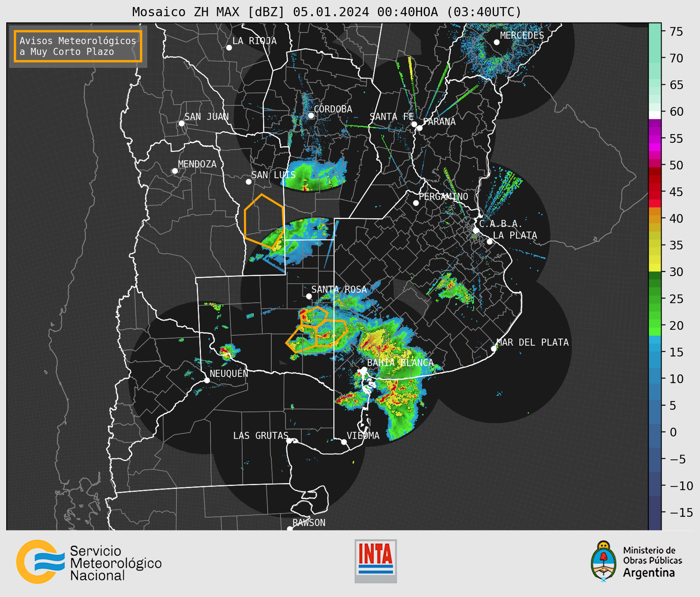The height and width of the screenshot is (597, 700).
Task: Click the LA RIOJA city marker dot
Action: (x=229, y=48)
